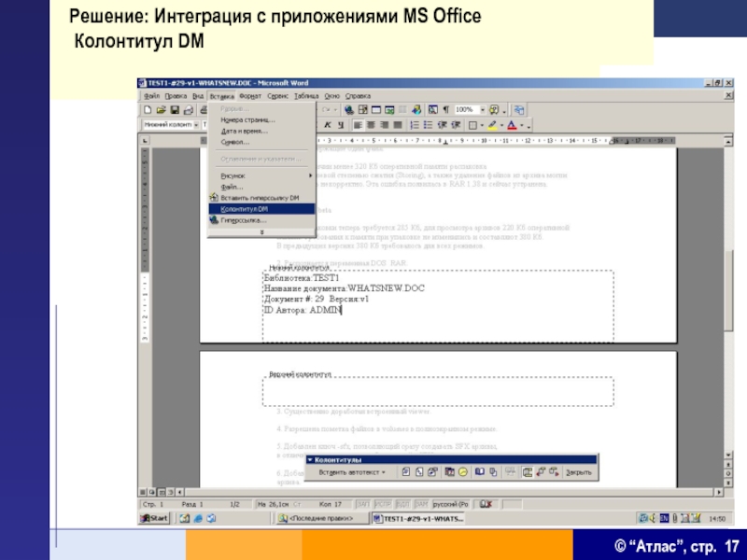
Task: Click the horizontal scrollbar right arrow
Action: [719, 493]
